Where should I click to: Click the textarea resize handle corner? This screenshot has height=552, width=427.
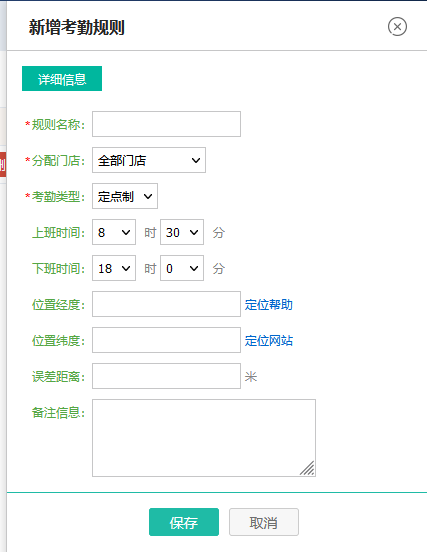308,469
